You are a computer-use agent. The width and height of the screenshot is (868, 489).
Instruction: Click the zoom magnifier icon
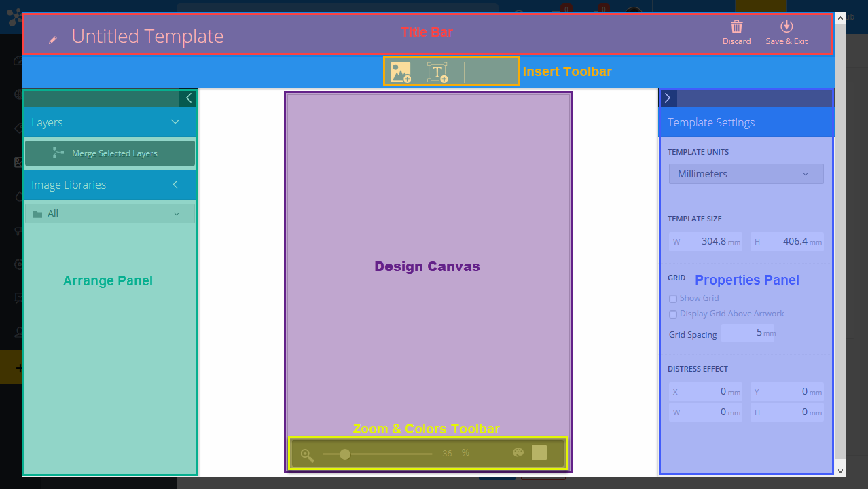(x=306, y=453)
